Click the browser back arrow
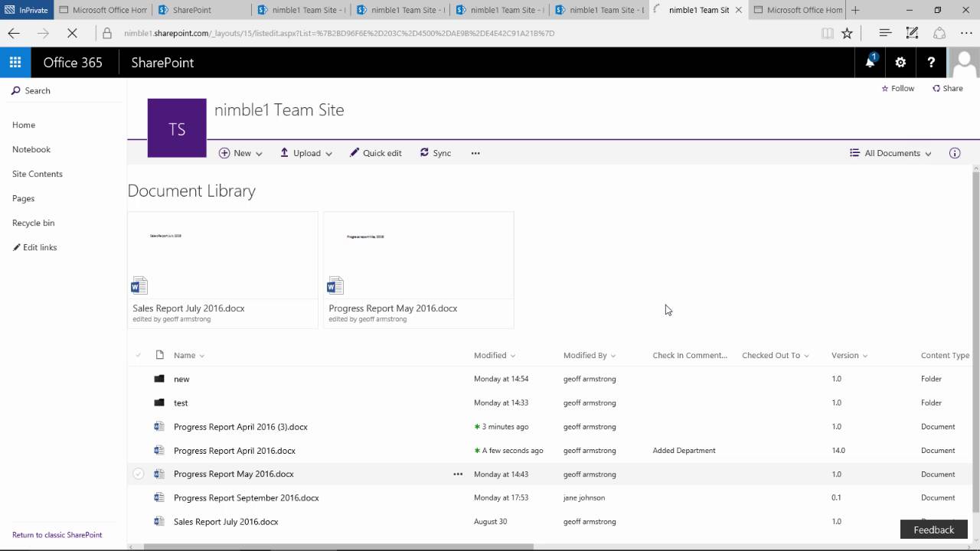This screenshot has width=980, height=551. (x=14, y=33)
